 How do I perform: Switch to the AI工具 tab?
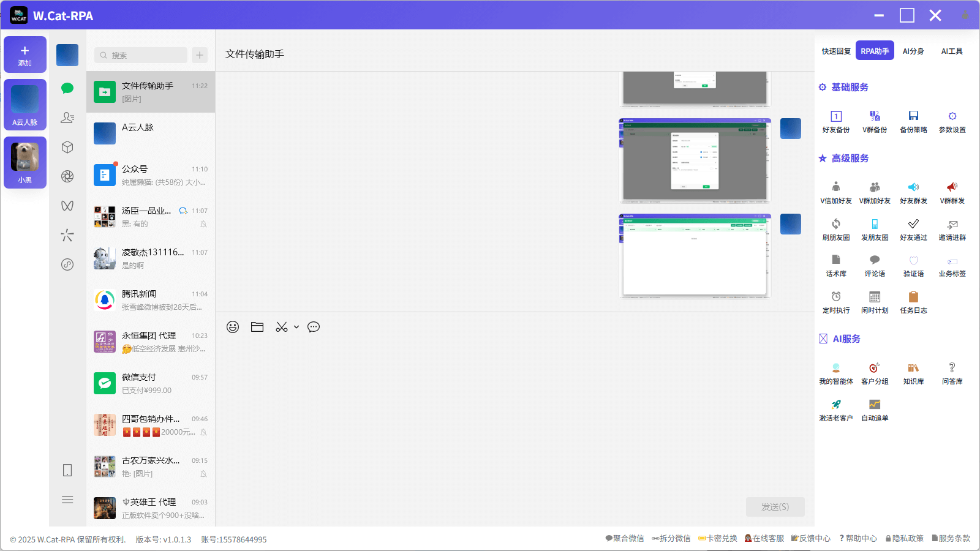pos(952,51)
